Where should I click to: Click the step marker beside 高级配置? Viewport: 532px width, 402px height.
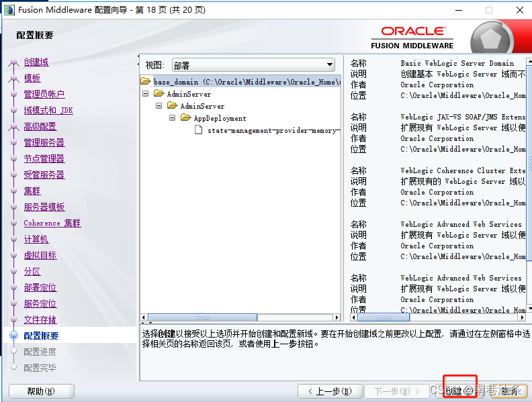[x=13, y=127]
